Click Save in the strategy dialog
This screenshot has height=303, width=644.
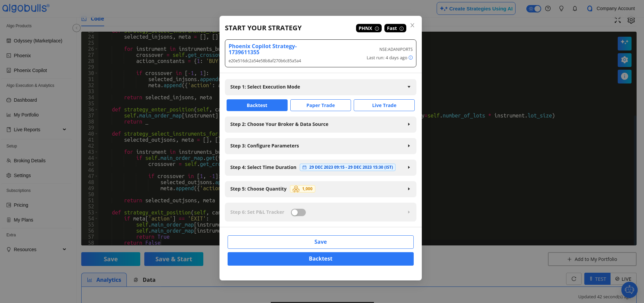[x=321, y=242]
